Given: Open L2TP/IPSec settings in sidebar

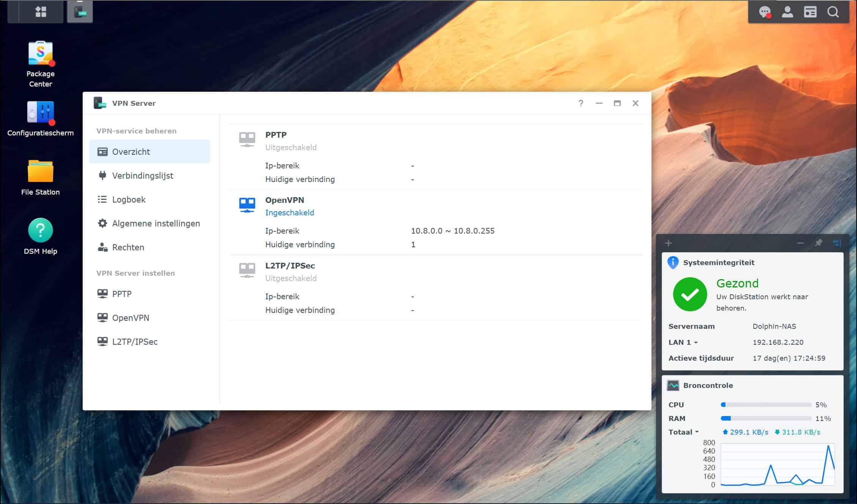Looking at the screenshot, I should (x=150, y=342).
